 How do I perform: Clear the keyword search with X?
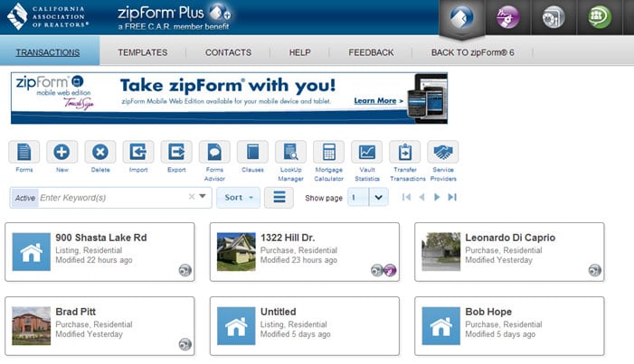pyautogui.click(x=192, y=197)
